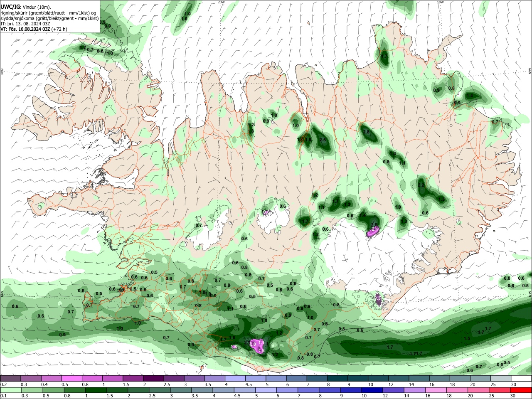Click the 2.2 precipitation value on map
Image resolution: width=532 pixels, height=399 pixels.
pos(421,185)
